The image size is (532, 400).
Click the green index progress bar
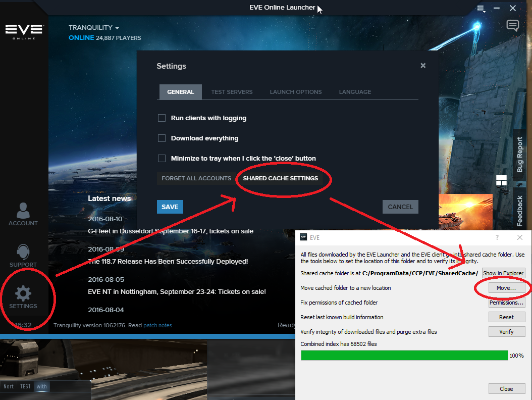pyautogui.click(x=404, y=355)
